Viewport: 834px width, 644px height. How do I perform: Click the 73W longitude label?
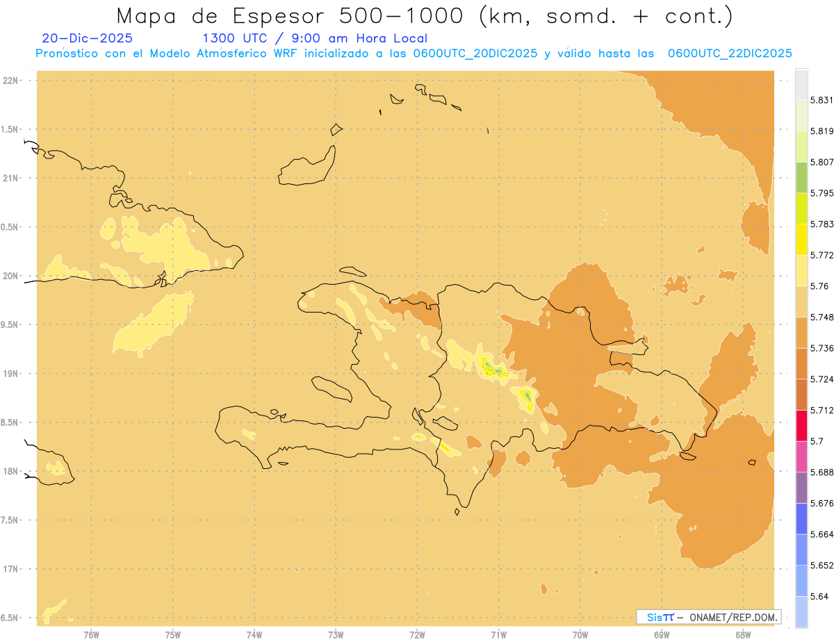(336, 634)
